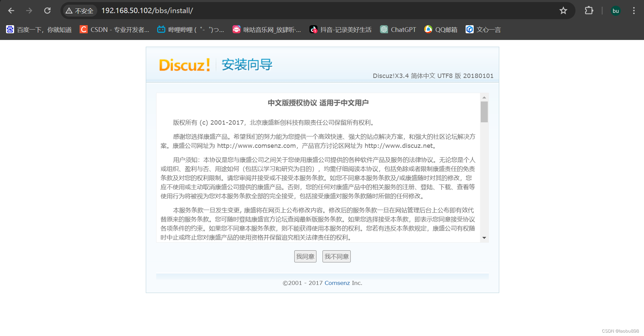Bookmark this page with the star icon

click(x=563, y=11)
